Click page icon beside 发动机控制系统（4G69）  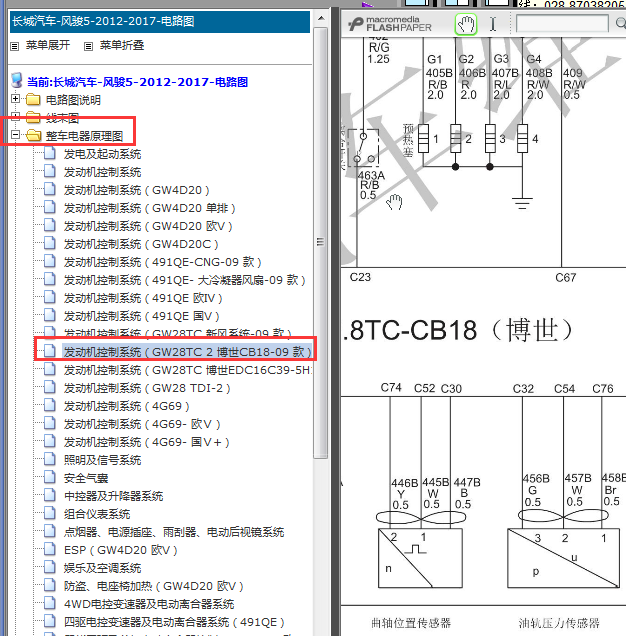[49, 405]
